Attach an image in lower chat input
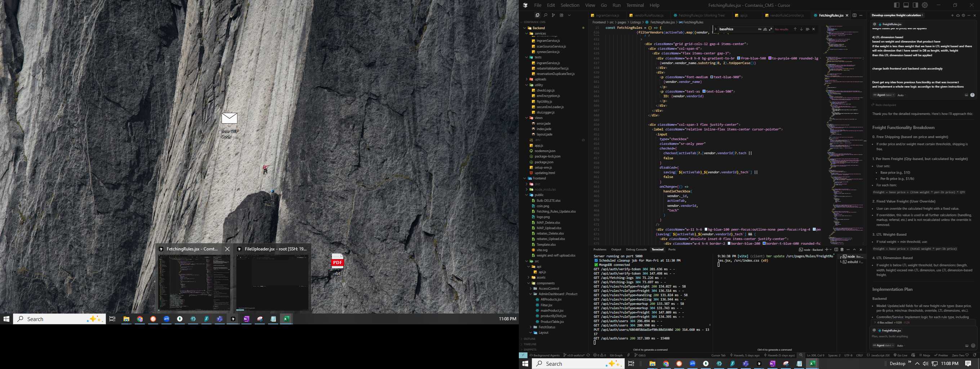 [967, 346]
